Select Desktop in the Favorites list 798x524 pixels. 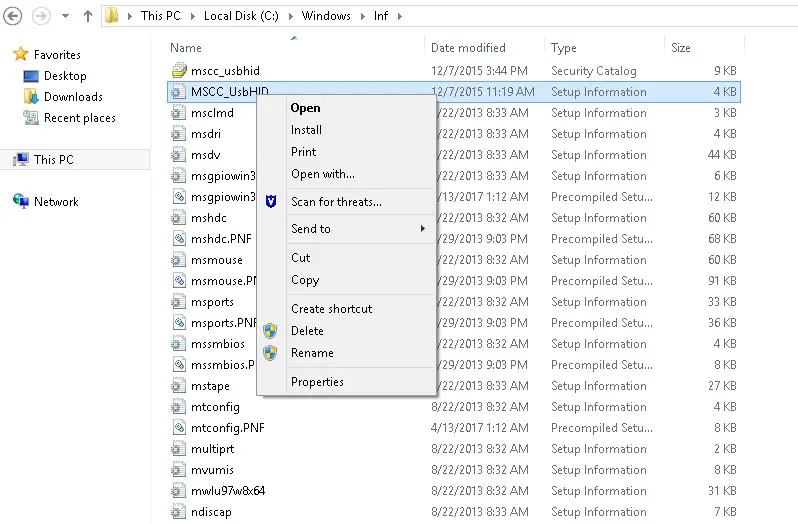pyautogui.click(x=65, y=76)
